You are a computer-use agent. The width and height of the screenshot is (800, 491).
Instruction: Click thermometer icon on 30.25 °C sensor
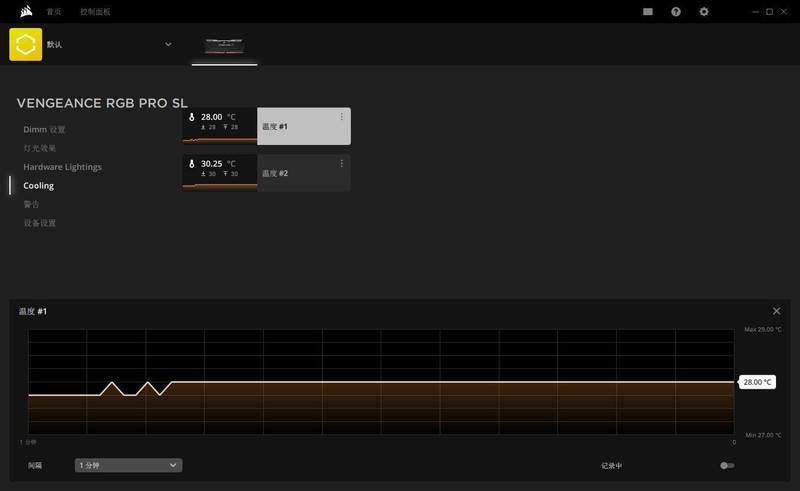pyautogui.click(x=192, y=164)
